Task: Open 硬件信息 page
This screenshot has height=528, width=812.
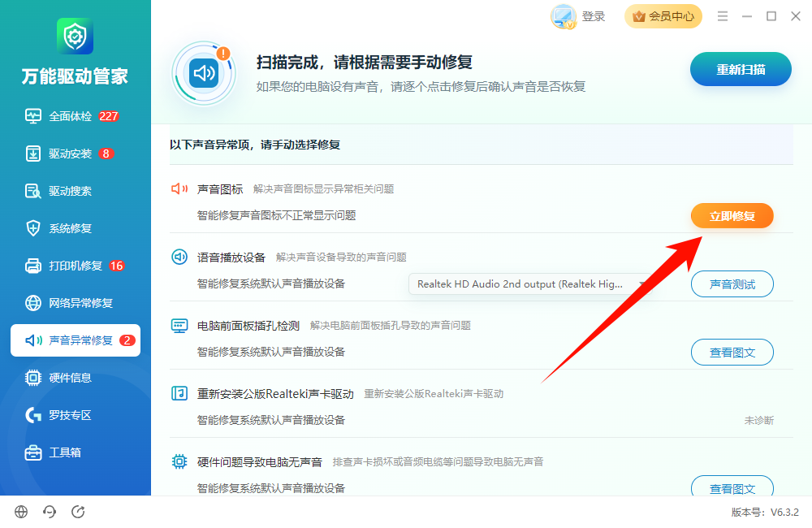Action: 58,378
